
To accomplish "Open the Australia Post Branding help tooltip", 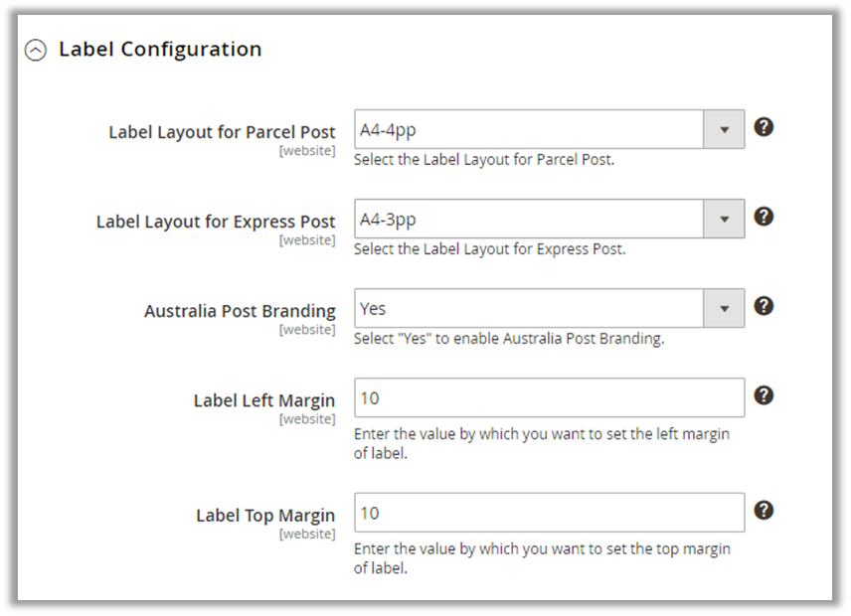I will click(x=764, y=306).
